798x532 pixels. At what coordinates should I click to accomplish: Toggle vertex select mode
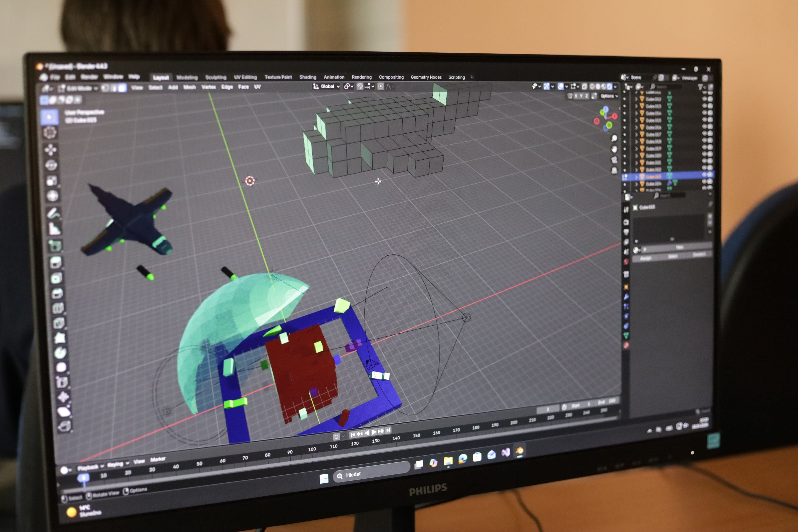point(105,88)
